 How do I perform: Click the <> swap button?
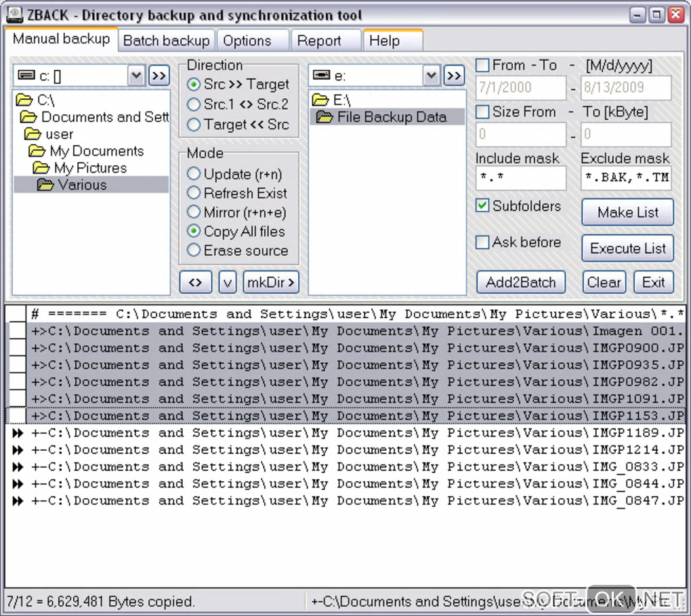click(196, 282)
